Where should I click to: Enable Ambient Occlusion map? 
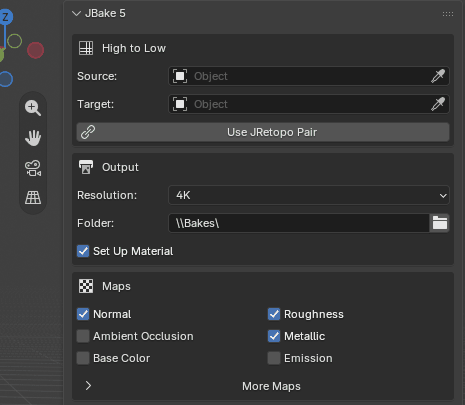click(83, 336)
